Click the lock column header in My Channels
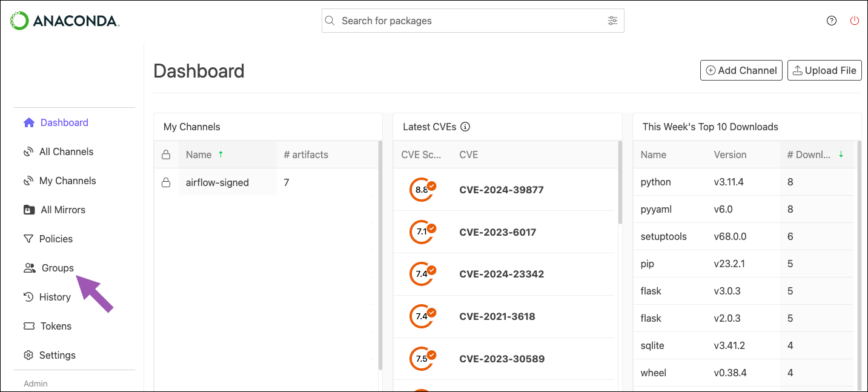Screen dimensions: 868x392 (166, 154)
